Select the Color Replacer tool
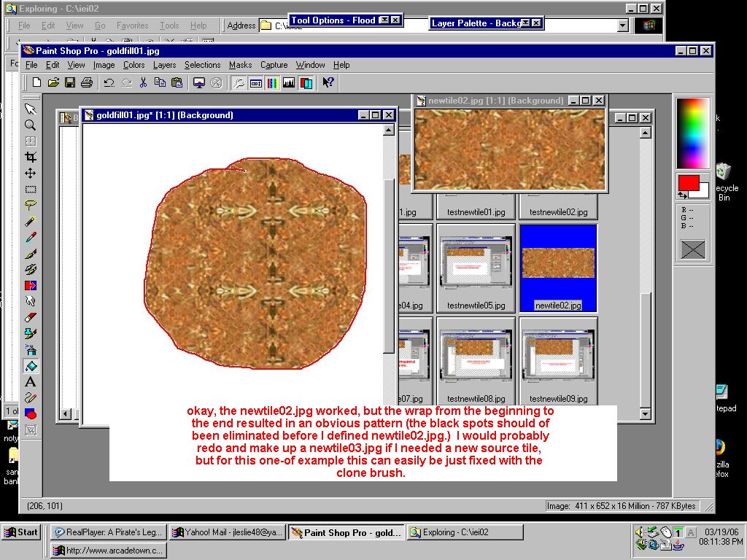Screen dimensions: 747x560 31,286
